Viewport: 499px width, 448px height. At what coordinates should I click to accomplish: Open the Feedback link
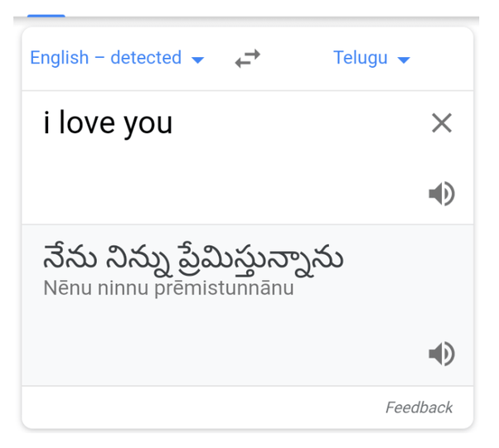(x=419, y=407)
